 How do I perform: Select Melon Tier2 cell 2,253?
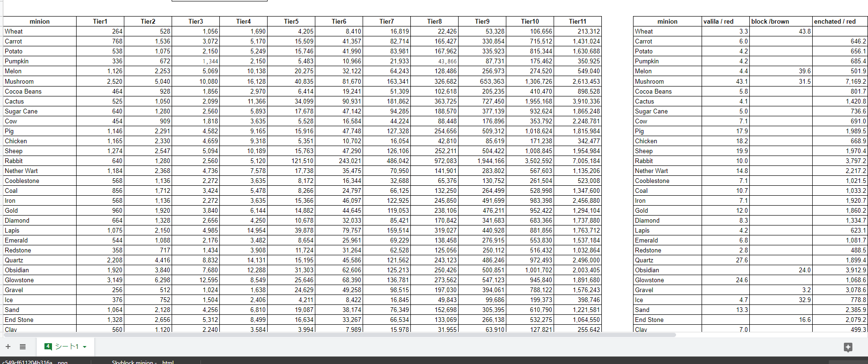click(148, 71)
